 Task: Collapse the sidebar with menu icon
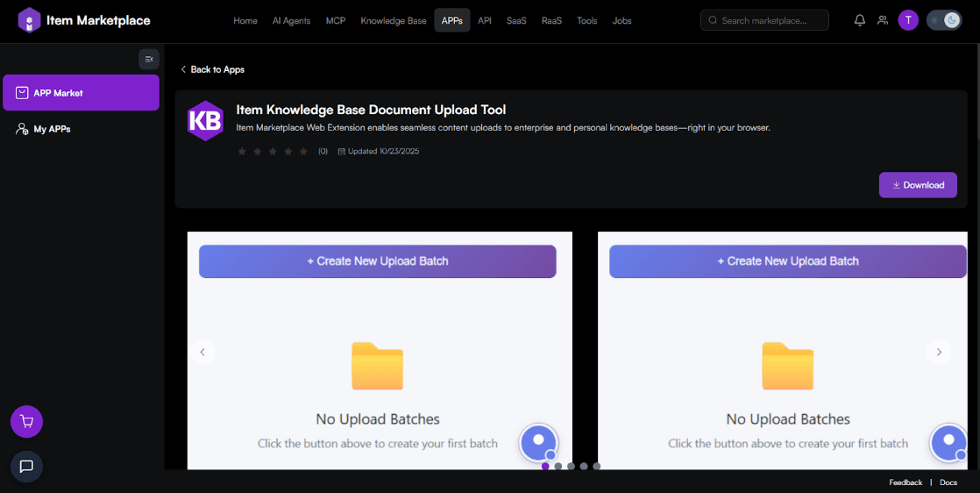click(x=149, y=59)
